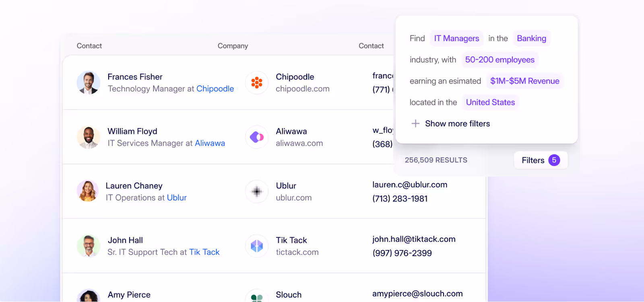This screenshot has width=644, height=302.
Task: Click the Contact column header above the emails
Action: (371, 46)
